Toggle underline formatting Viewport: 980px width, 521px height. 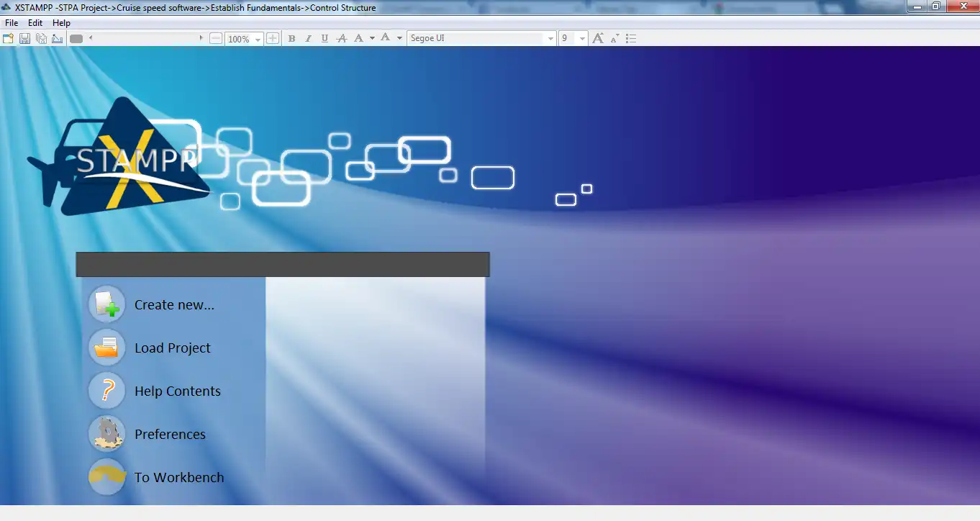pyautogui.click(x=325, y=38)
